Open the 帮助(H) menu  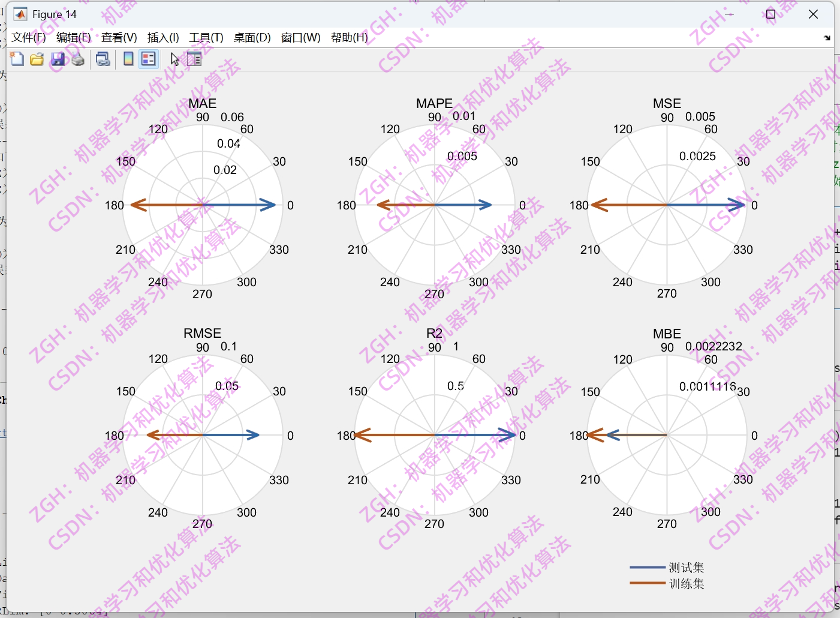point(350,38)
